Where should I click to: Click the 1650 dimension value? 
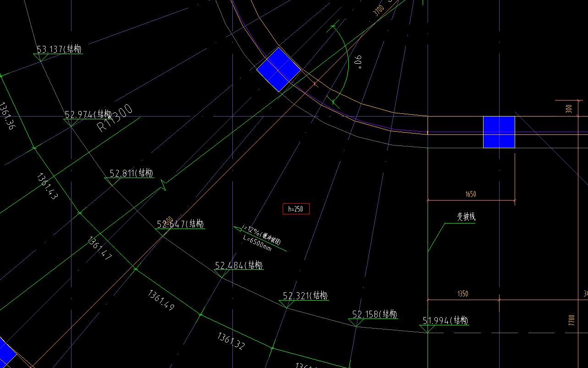tap(471, 194)
